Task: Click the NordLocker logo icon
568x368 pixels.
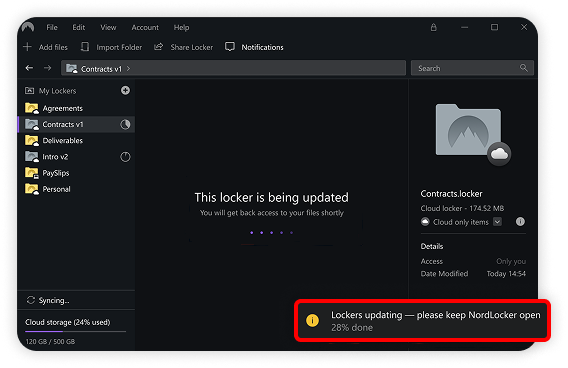Action: (x=28, y=27)
